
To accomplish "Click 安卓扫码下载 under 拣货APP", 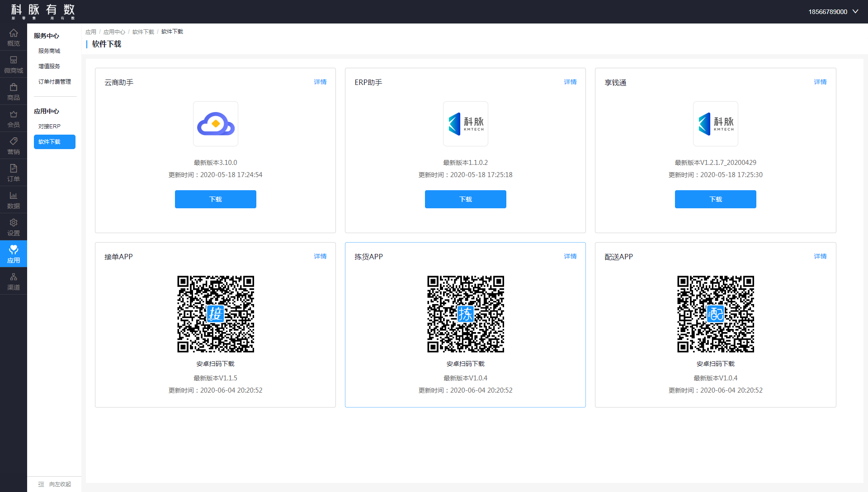I will coord(466,364).
